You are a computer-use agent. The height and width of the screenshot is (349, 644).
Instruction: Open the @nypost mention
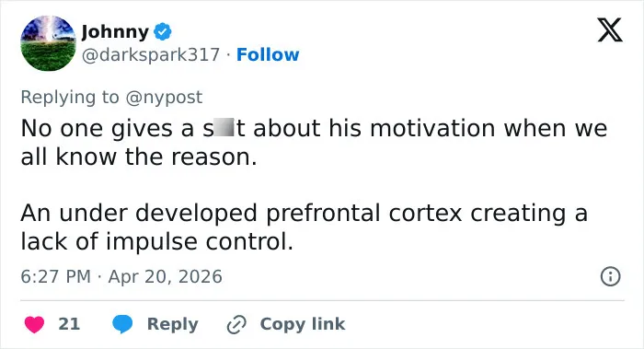click(164, 98)
